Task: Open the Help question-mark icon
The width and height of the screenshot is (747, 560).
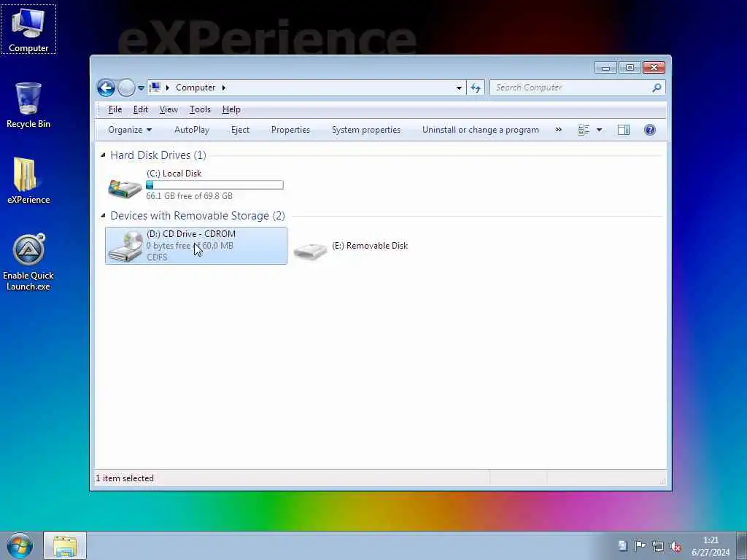Action: click(x=649, y=130)
